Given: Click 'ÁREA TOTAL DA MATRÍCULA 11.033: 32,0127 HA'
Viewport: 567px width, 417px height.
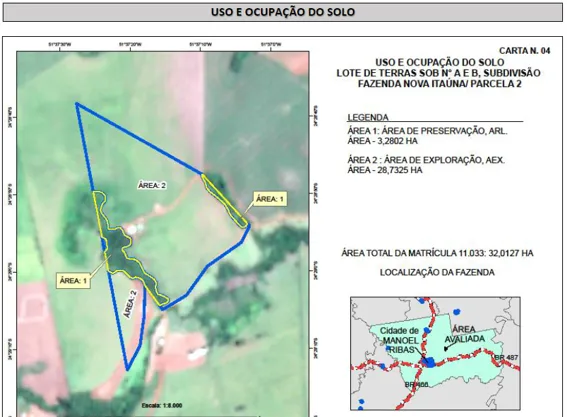Looking at the screenshot, I should (437, 253).
